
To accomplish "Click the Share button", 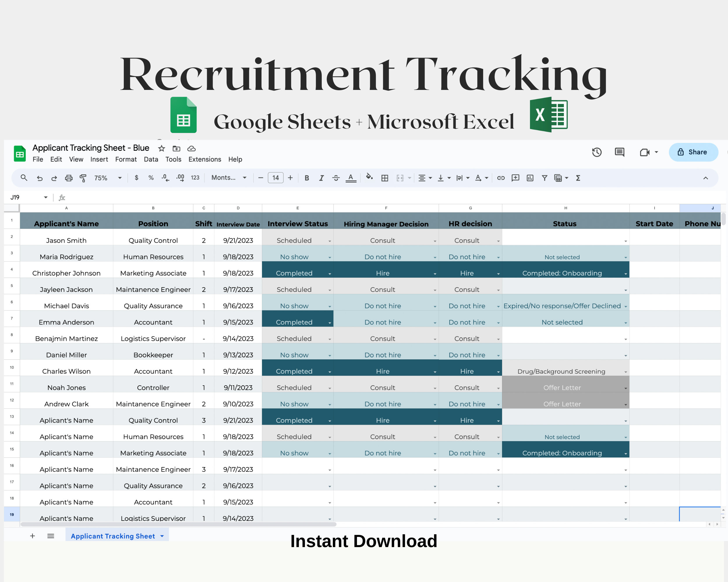I will (693, 152).
